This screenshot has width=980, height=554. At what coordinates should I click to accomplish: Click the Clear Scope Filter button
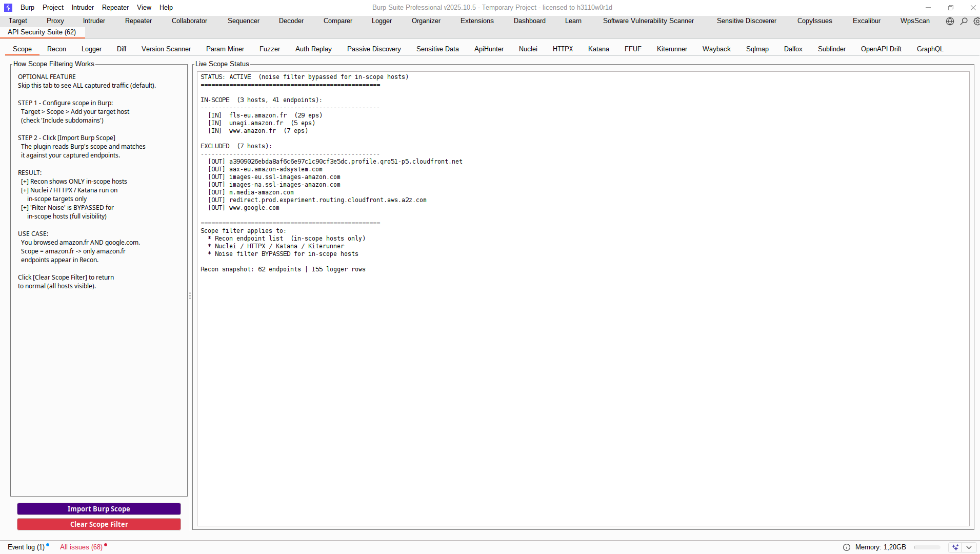point(99,524)
